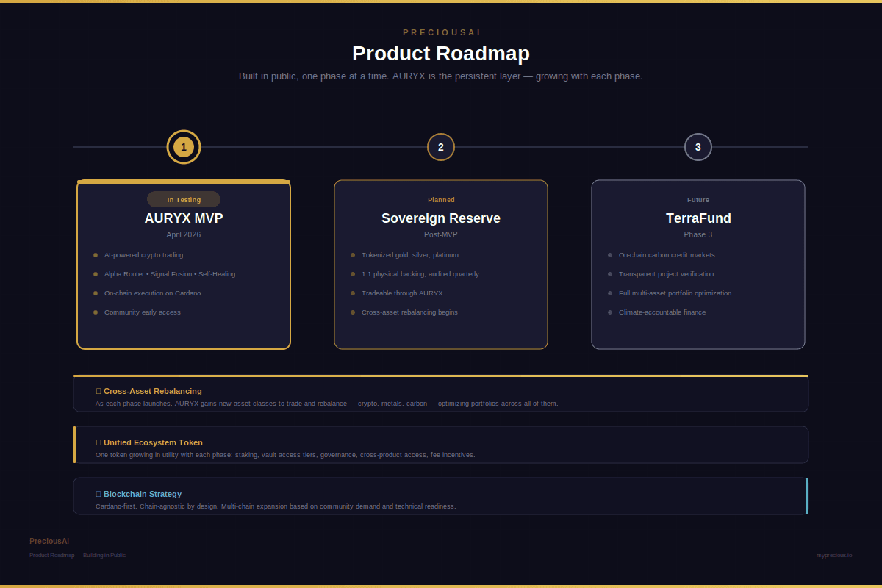This screenshot has width=882, height=588.
Task: Click the 'April 2026' date label
Action: click(183, 234)
